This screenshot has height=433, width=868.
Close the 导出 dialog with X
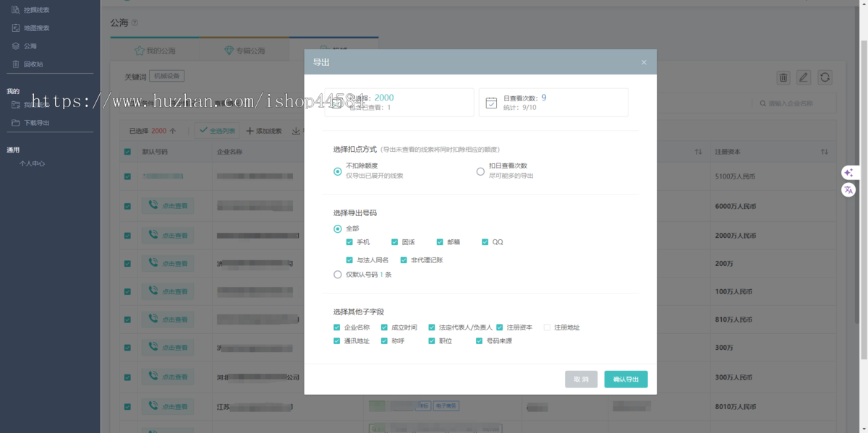click(644, 62)
